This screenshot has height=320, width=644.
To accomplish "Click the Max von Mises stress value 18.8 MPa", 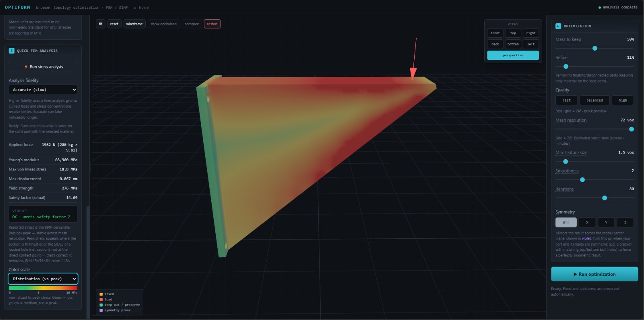I will (68, 169).
